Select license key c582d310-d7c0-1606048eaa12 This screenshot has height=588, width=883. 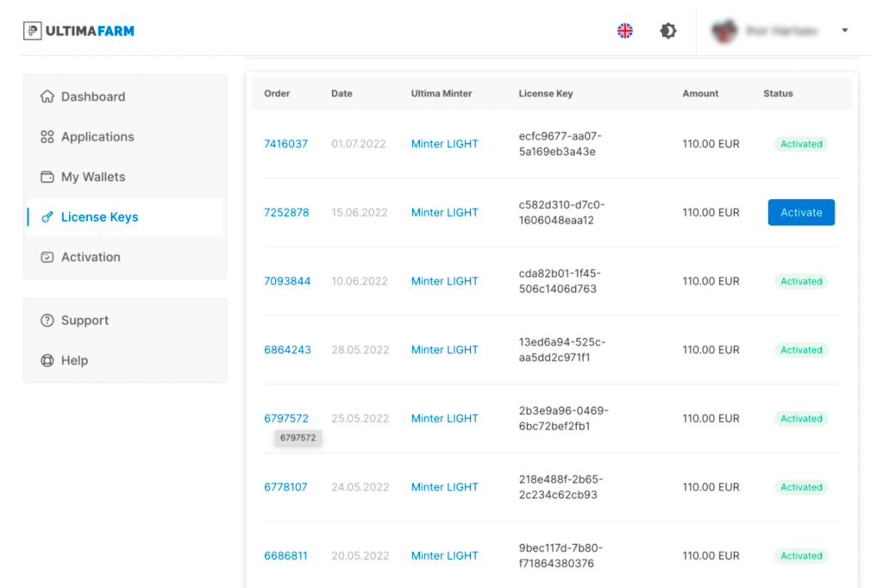point(561,212)
